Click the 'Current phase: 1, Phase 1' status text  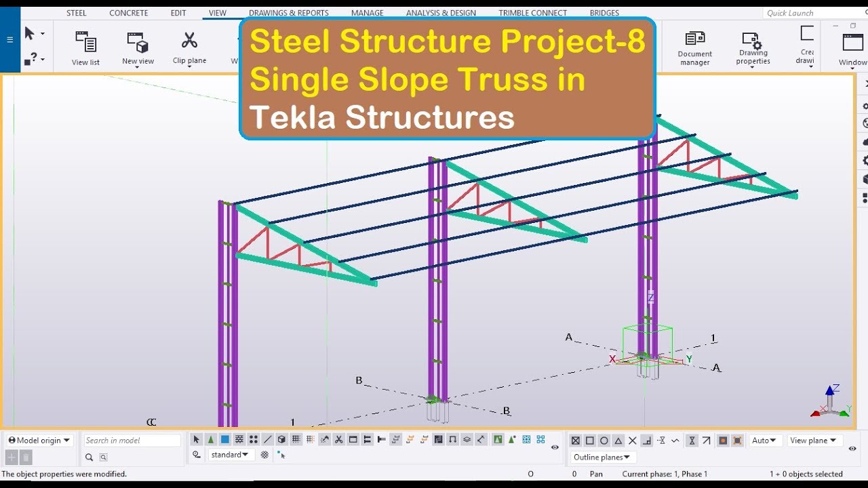[x=665, y=474]
